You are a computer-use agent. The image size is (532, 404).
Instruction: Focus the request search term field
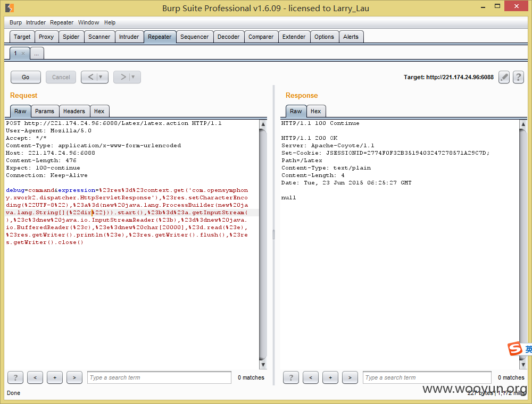(x=159, y=377)
